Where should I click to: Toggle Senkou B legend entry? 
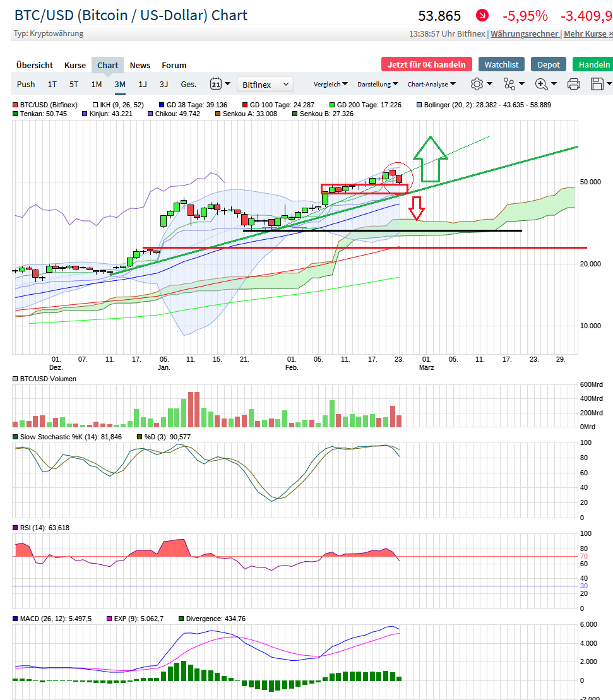323,114
